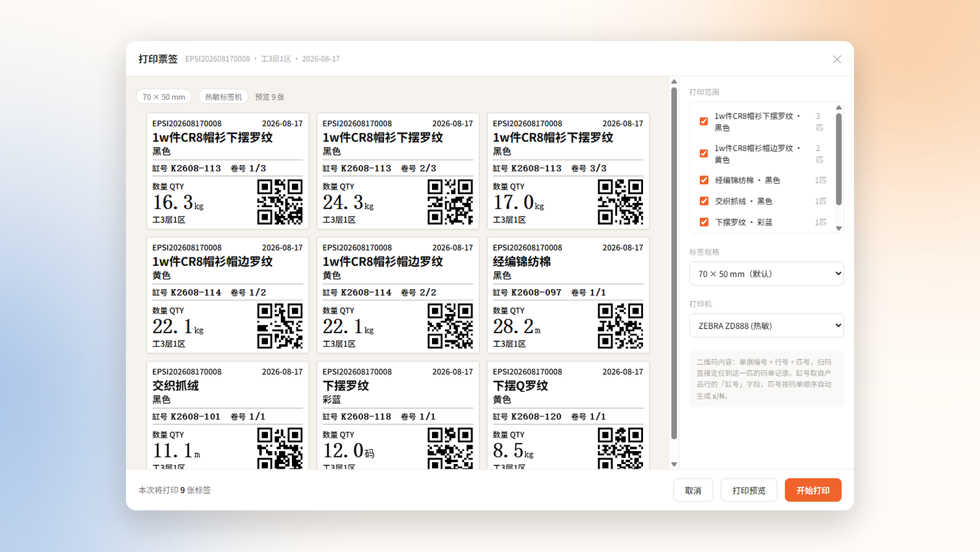980x552 pixels.
Task: Click the label preview scrollbar's up arrow
Action: click(674, 82)
